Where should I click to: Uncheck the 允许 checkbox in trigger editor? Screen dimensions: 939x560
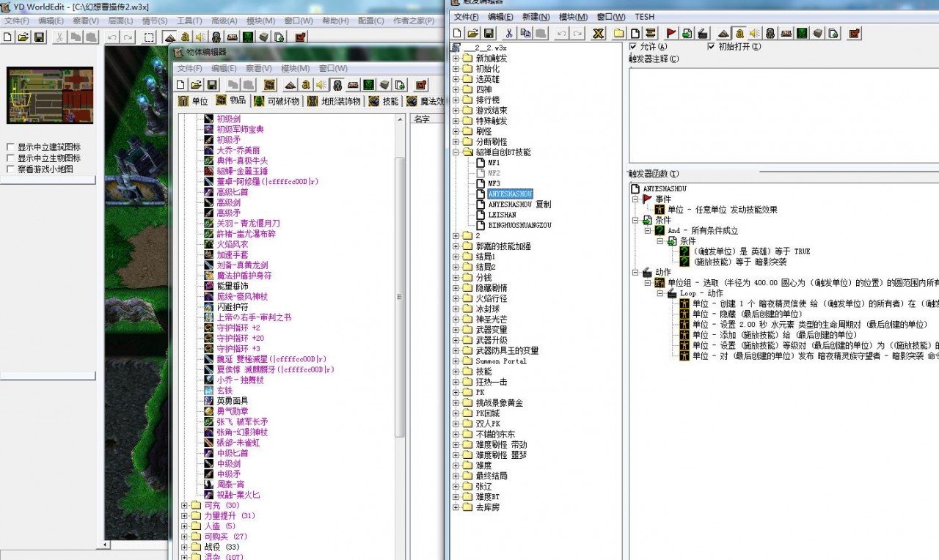(633, 46)
